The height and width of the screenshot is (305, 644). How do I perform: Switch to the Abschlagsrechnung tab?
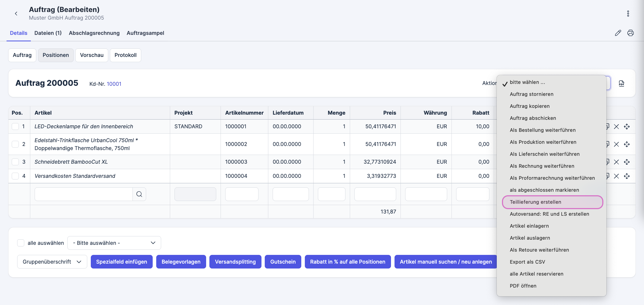click(x=94, y=33)
